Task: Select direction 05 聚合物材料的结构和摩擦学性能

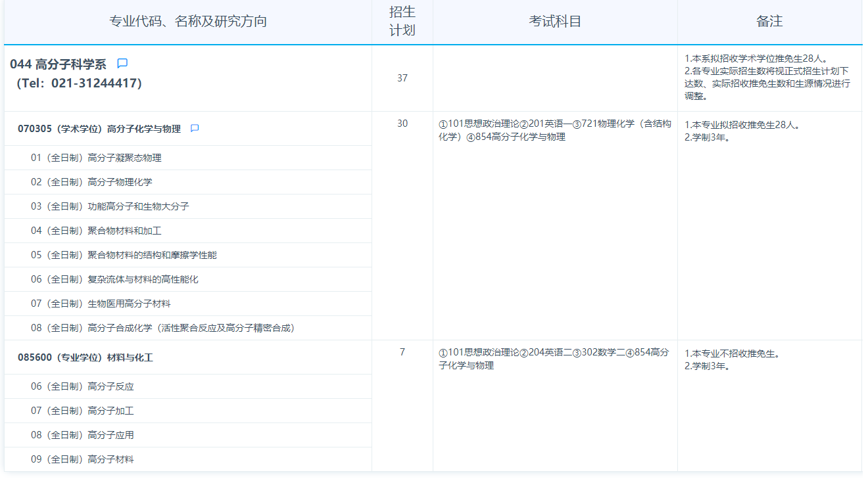Action: pyautogui.click(x=124, y=255)
